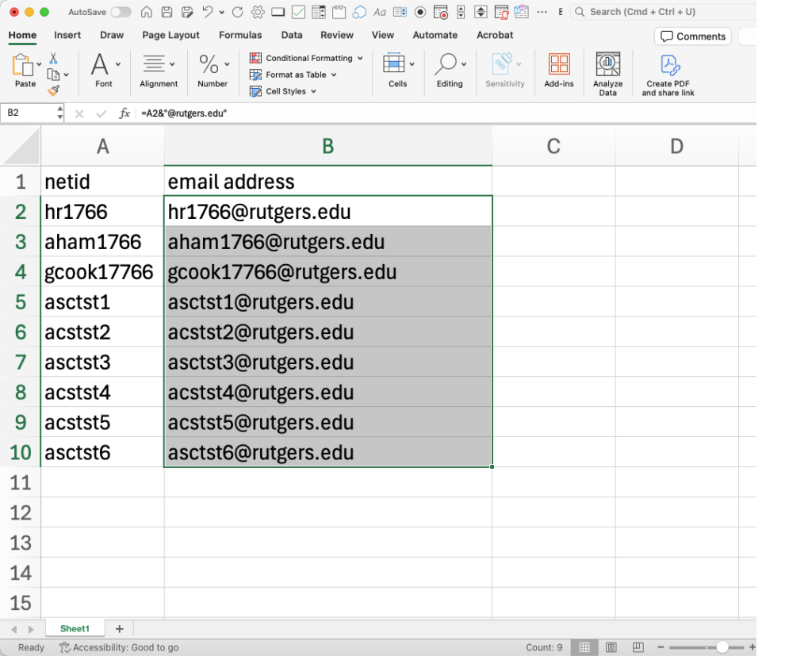
Task: Click cell hr1766@rutgers.edu
Action: click(x=327, y=212)
